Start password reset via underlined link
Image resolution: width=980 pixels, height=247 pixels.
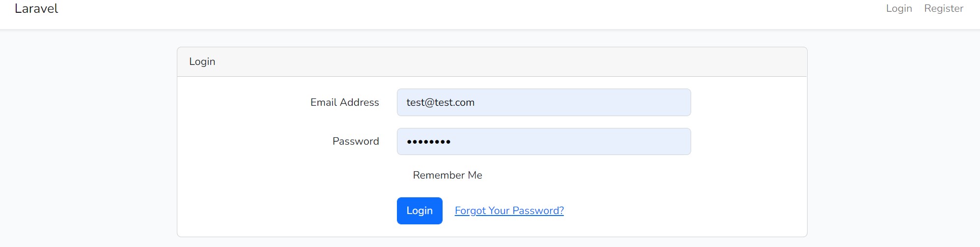point(509,211)
